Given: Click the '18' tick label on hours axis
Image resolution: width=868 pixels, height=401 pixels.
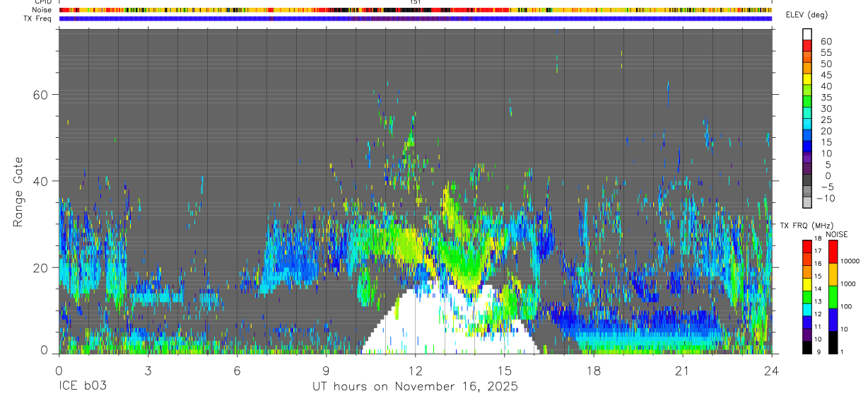Looking at the screenshot, I should 594,370.
